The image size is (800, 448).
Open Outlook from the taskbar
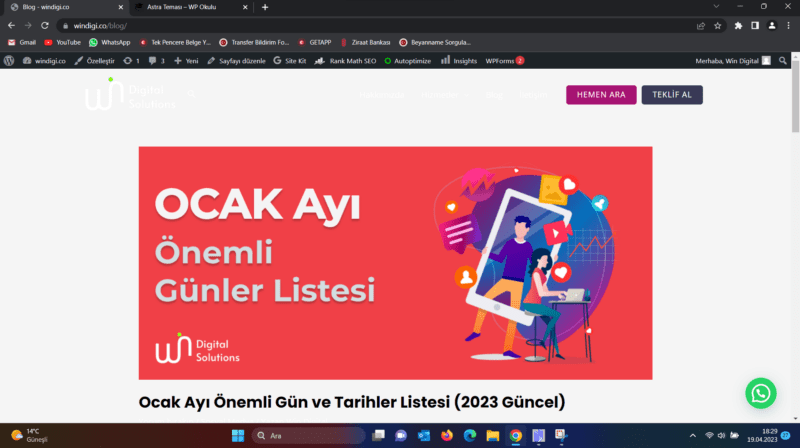[424, 436]
